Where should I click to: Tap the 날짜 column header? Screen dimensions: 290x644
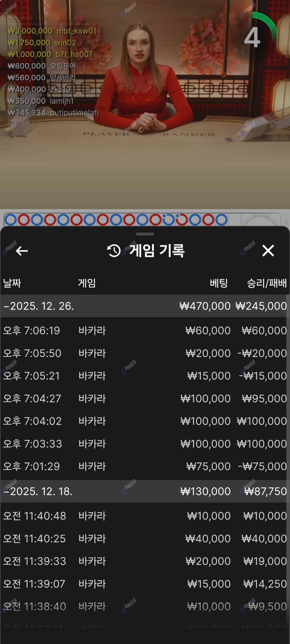tap(12, 283)
